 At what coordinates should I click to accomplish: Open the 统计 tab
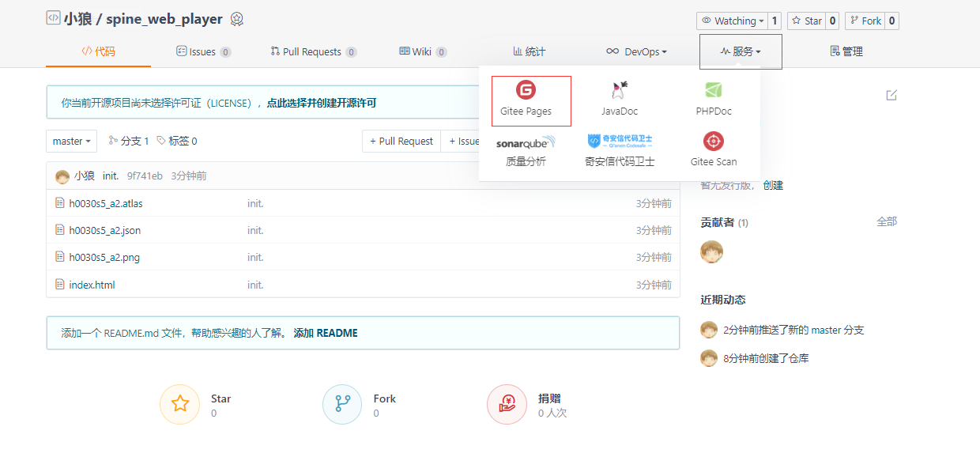(529, 51)
